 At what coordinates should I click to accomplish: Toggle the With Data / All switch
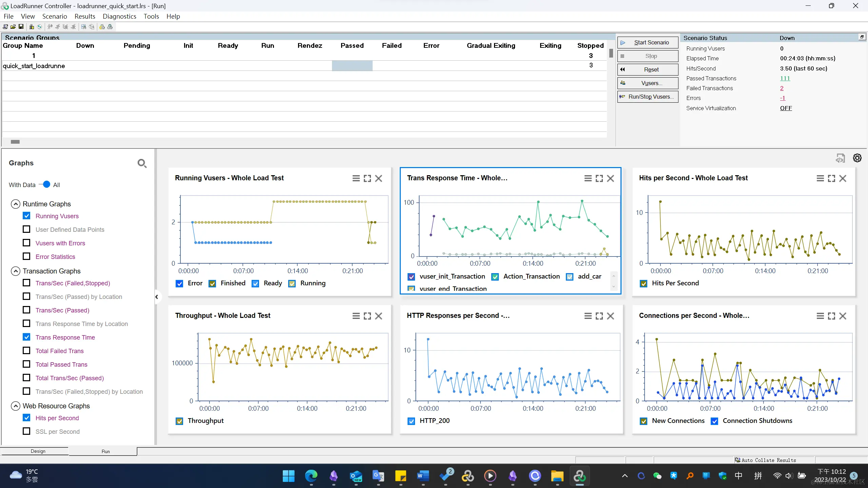[44, 184]
